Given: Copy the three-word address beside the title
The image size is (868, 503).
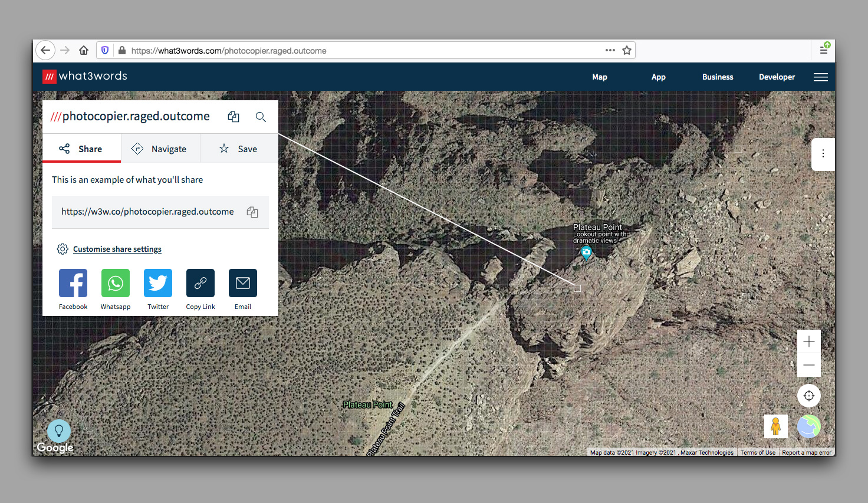Looking at the screenshot, I should pos(234,117).
